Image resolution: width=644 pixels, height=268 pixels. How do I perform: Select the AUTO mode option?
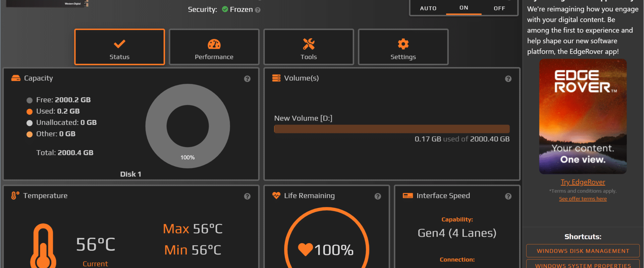tap(428, 8)
